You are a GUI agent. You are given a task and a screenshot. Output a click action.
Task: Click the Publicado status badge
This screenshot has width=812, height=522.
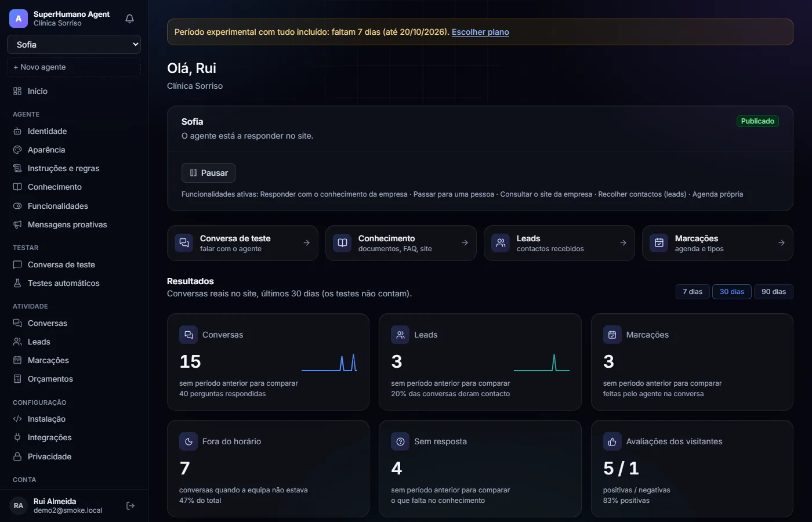pos(757,121)
